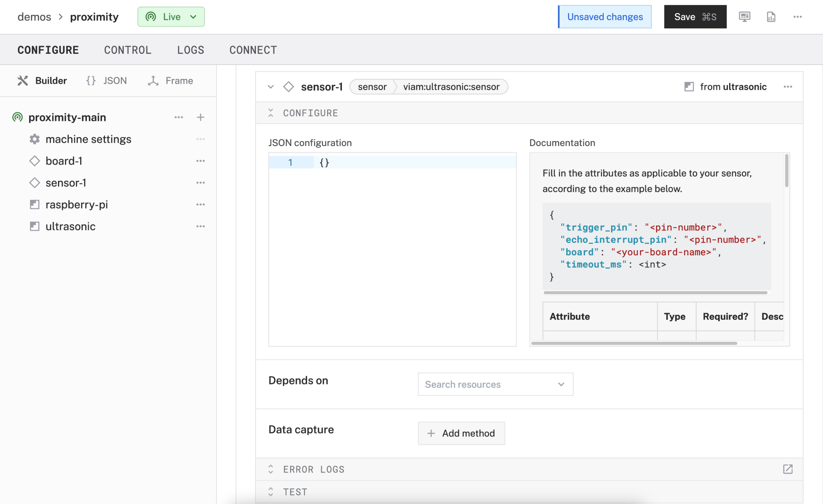Collapse the CONFIGURE section
The image size is (823, 504).
pos(270,113)
